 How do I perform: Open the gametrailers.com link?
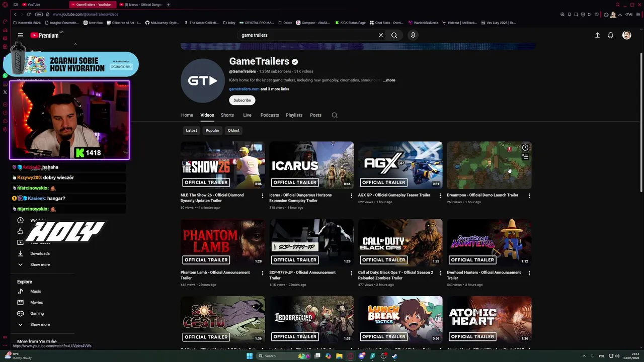244,89
